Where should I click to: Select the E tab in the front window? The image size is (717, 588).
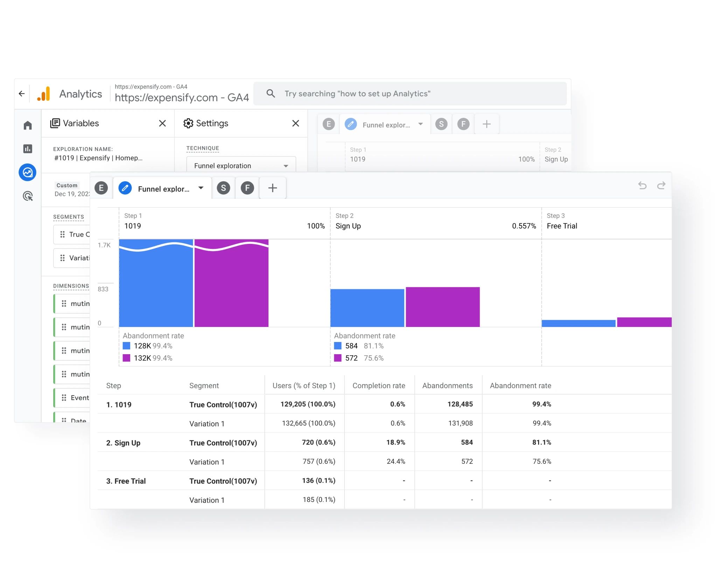coord(101,188)
